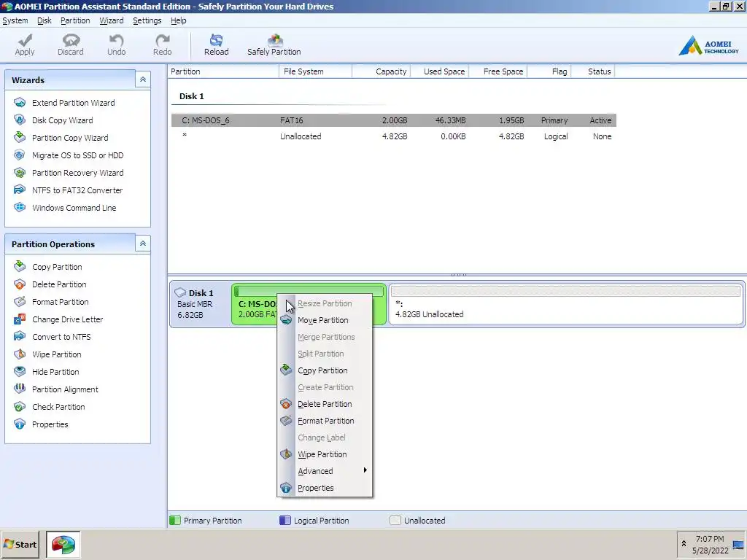Click the Start button

(x=20, y=544)
